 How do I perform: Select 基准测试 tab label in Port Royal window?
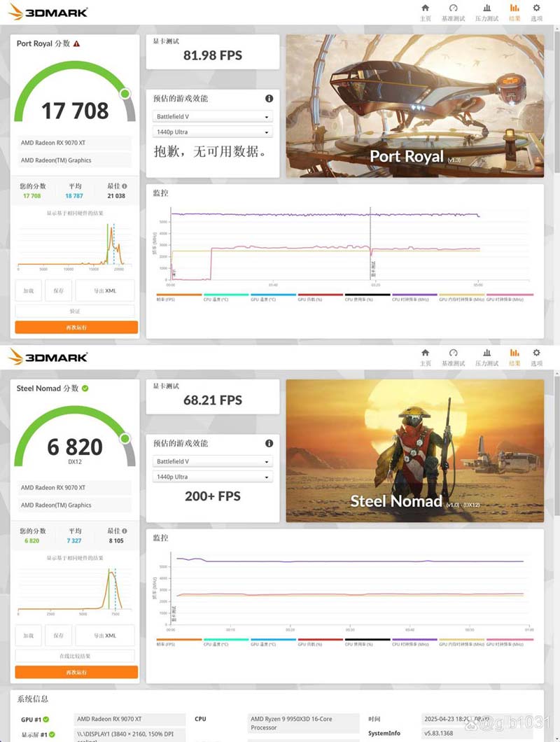click(453, 19)
